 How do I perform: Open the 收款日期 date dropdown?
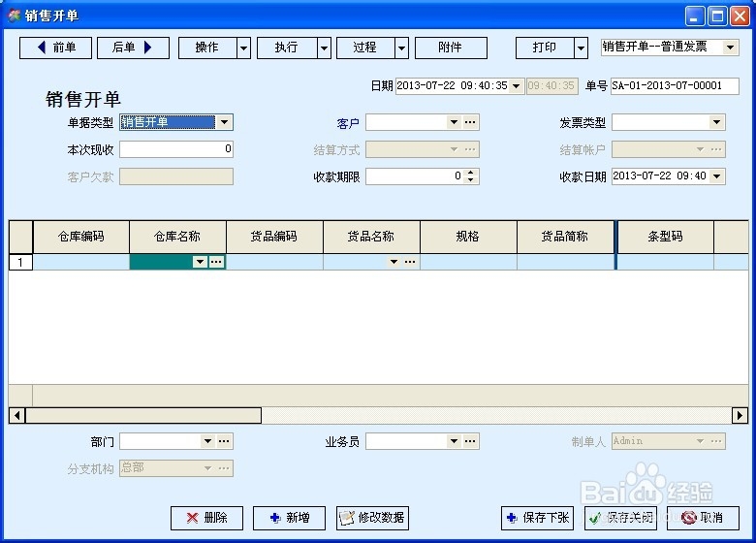tap(717, 176)
